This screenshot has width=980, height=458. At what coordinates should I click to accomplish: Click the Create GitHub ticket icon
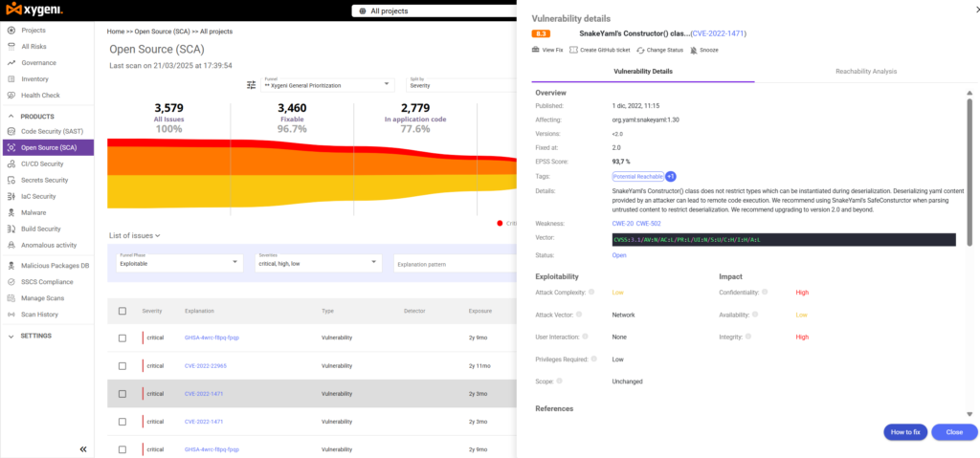click(x=573, y=50)
